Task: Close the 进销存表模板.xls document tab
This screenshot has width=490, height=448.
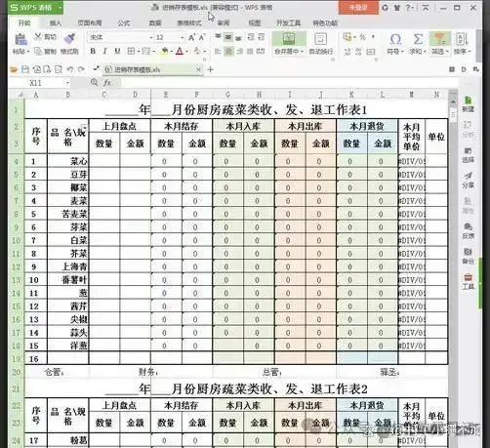Action: 198,69
